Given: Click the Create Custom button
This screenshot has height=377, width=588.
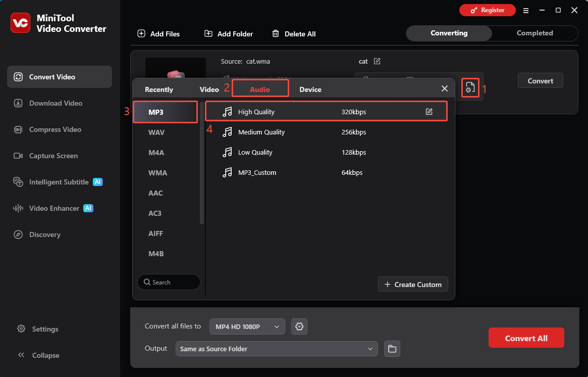Looking at the screenshot, I should [413, 284].
